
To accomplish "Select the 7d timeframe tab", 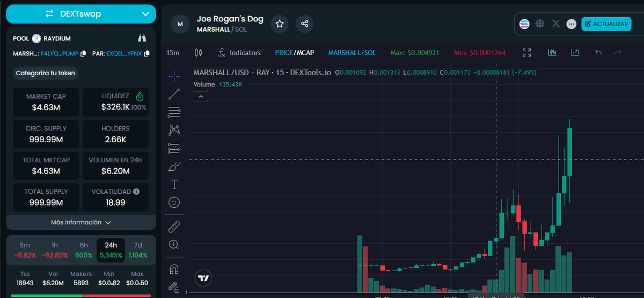I will (138, 250).
